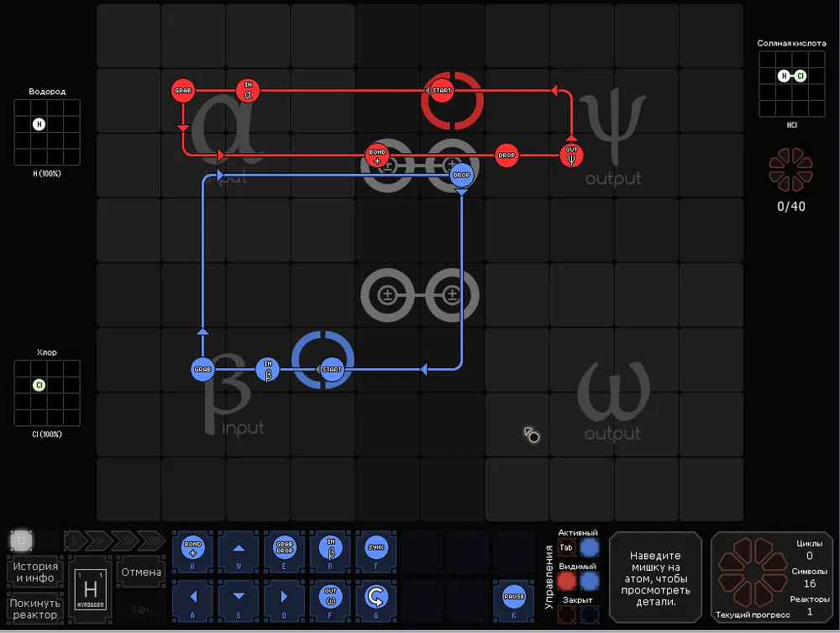Toggle active waldo with the Tab box
This screenshot has height=633, width=840.
[566, 548]
